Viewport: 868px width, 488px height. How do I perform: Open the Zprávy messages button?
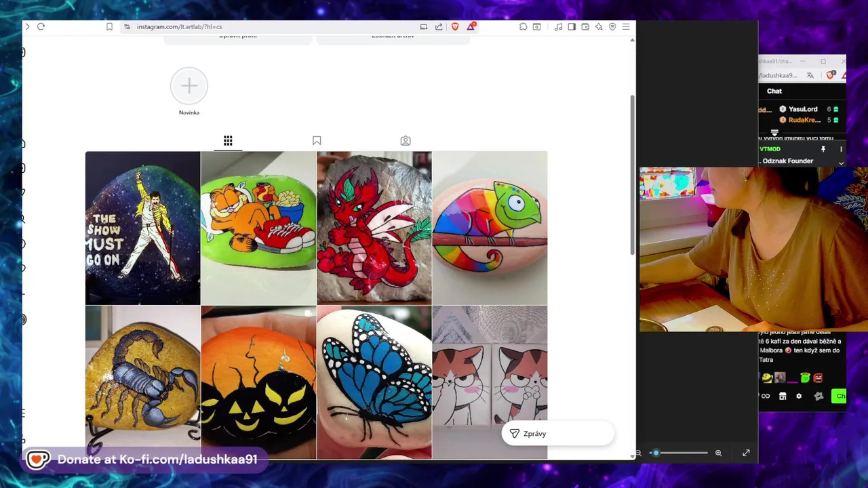[x=557, y=434]
